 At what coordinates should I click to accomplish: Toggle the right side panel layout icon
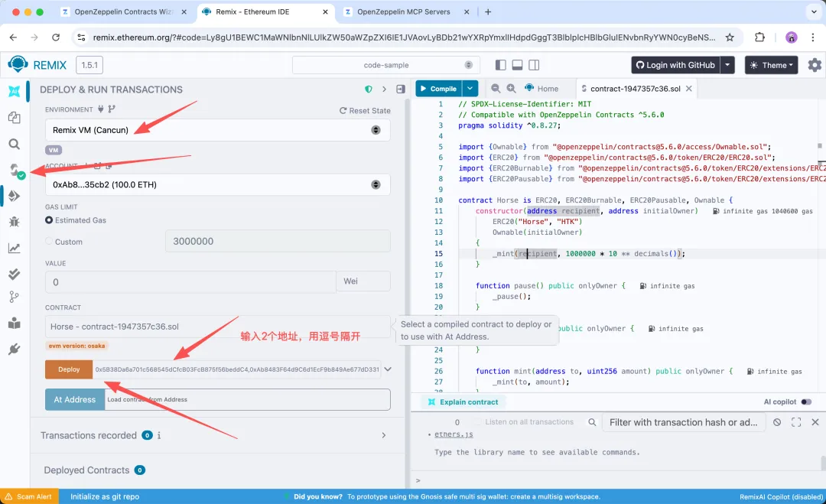[x=534, y=65]
